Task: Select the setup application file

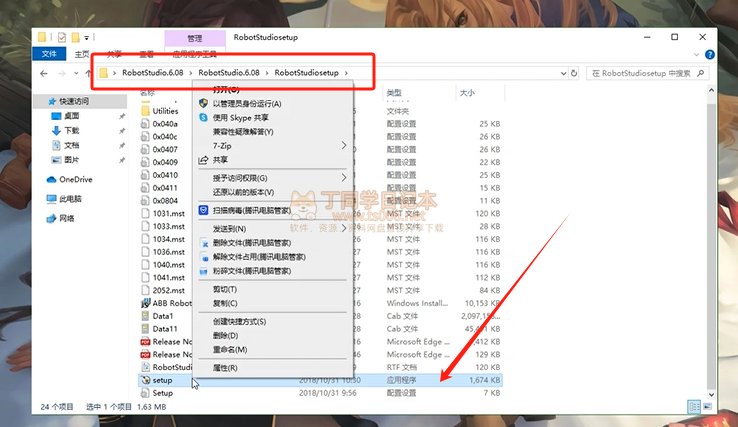Action: 162,380
